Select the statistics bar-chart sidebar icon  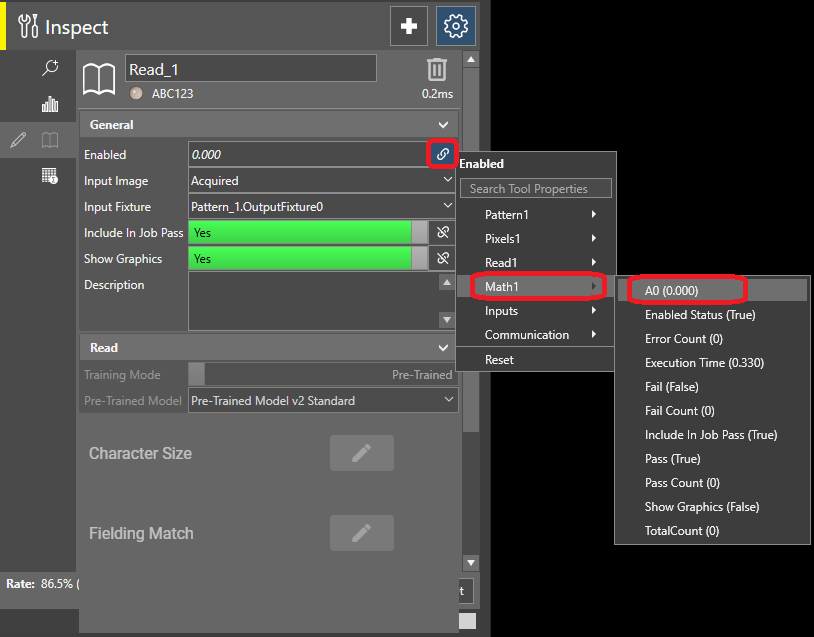(47, 103)
